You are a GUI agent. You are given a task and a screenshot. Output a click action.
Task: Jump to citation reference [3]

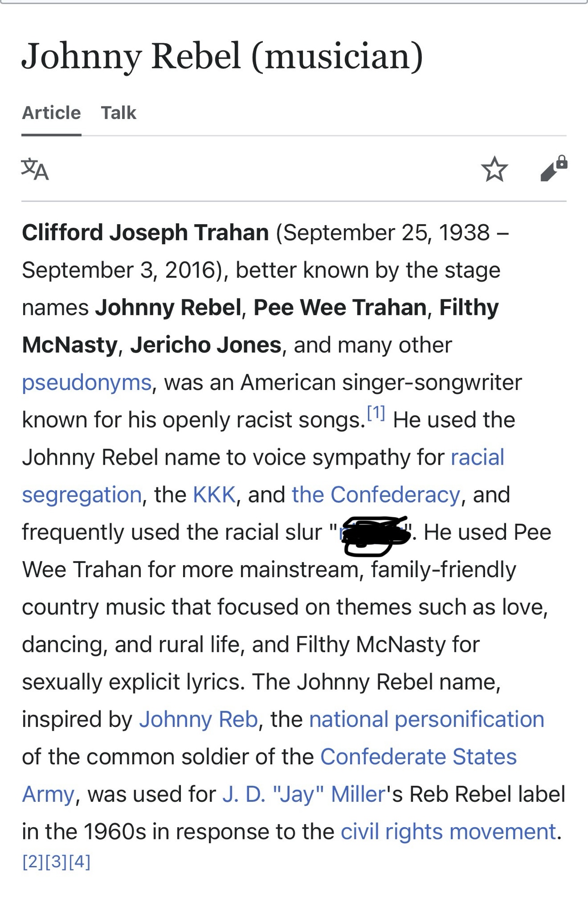click(56, 861)
